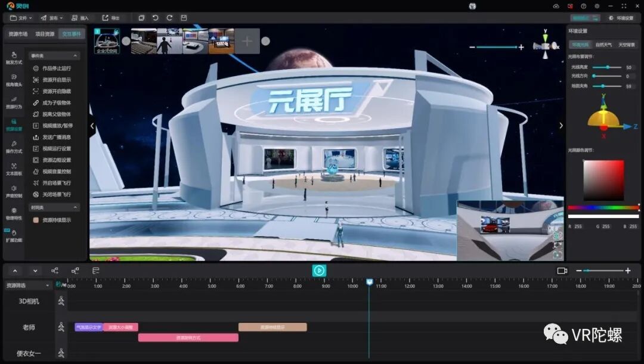Add a new scene with plus tile

[247, 41]
